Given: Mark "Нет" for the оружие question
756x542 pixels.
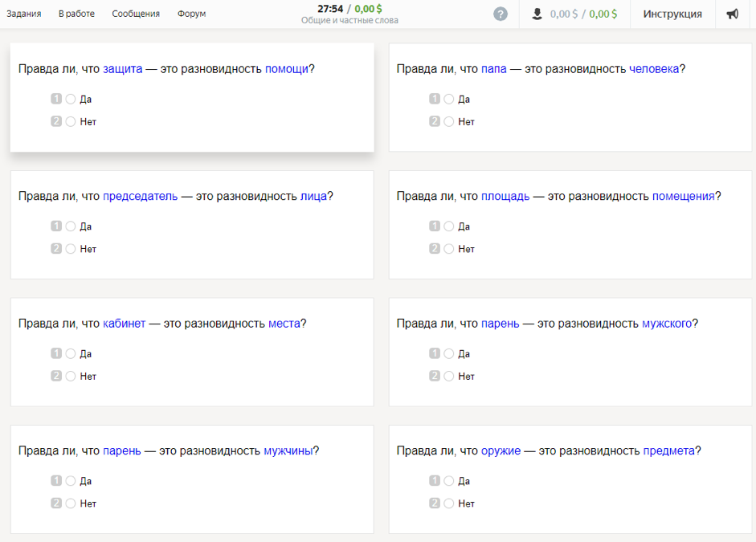Looking at the screenshot, I should (x=449, y=503).
